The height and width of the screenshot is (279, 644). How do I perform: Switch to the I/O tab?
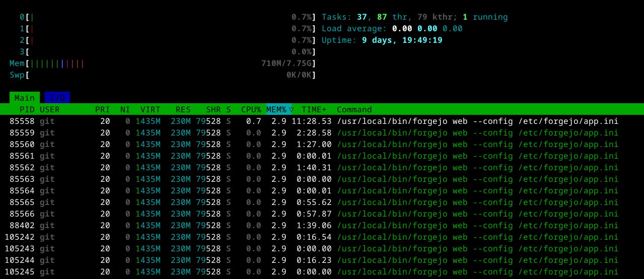click(x=57, y=98)
